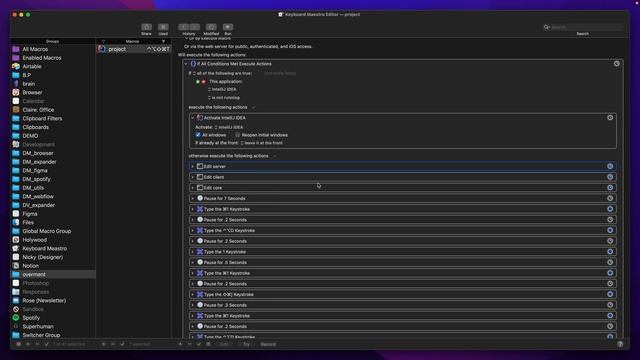Viewport: 640px width, 360px height.
Task: Click the Files group icon
Action: [16, 222]
